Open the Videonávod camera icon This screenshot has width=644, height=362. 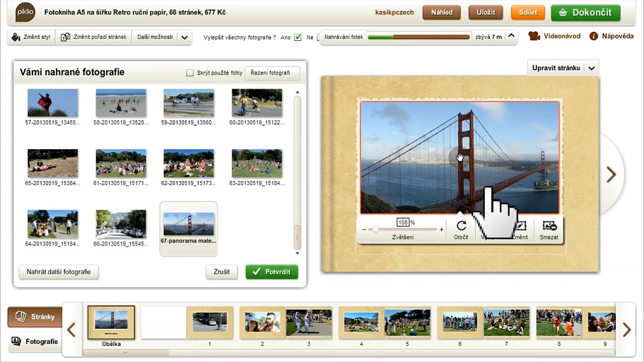coord(534,36)
